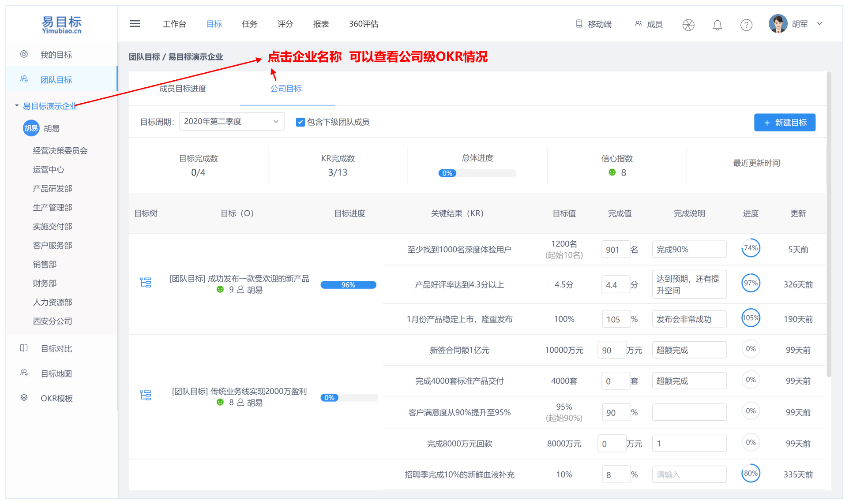Open the 移动端 mobile icon
The width and height of the screenshot is (849, 504).
click(579, 24)
